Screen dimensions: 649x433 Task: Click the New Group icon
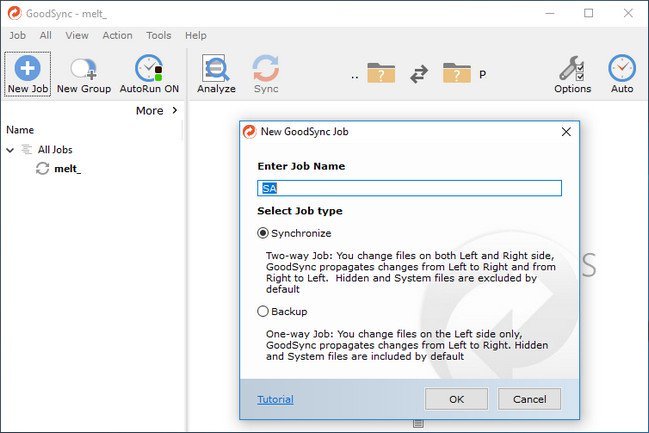(83, 70)
